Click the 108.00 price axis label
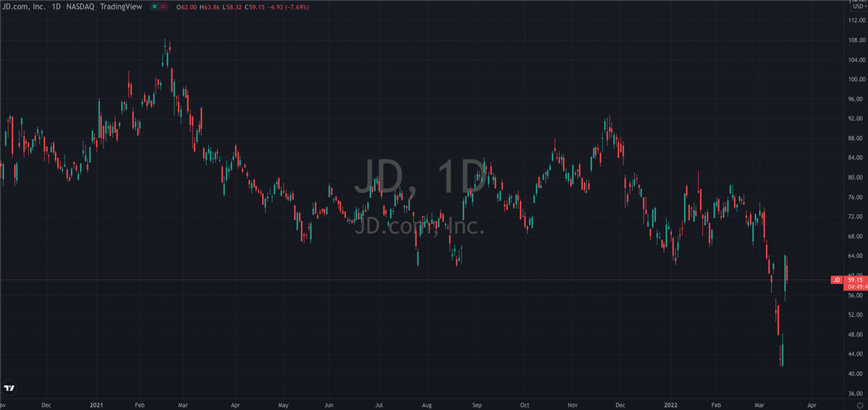Screen dimensions: 868x410 856,40
